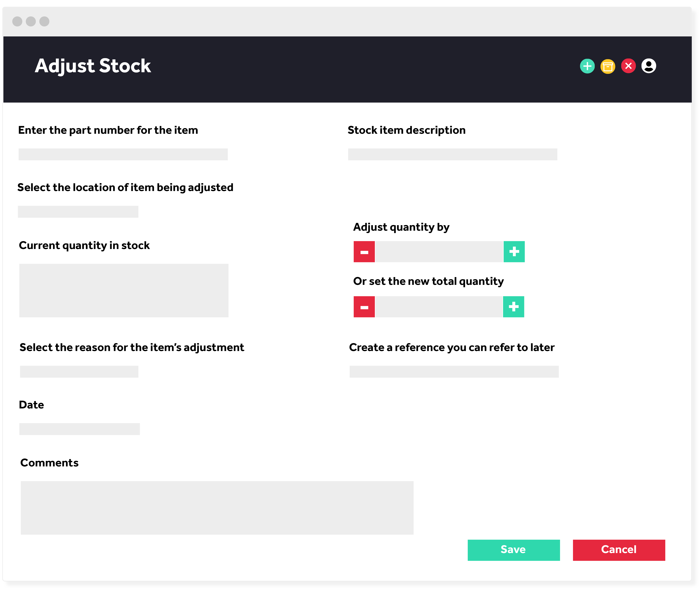Open the adjustment reason selection field
700x590 pixels.
(x=79, y=372)
